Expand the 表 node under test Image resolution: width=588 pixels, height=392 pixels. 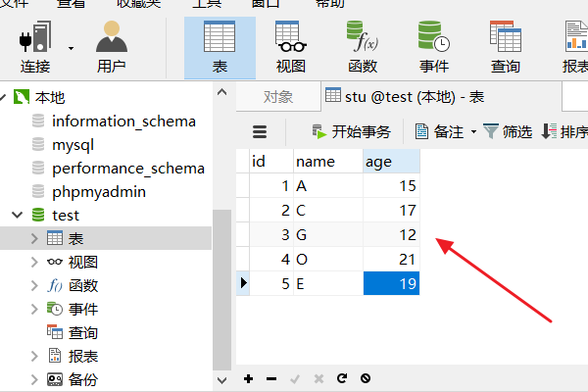[34, 238]
